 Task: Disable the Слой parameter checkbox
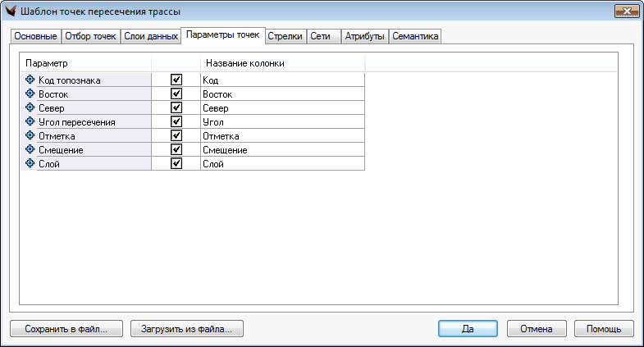coord(176,163)
